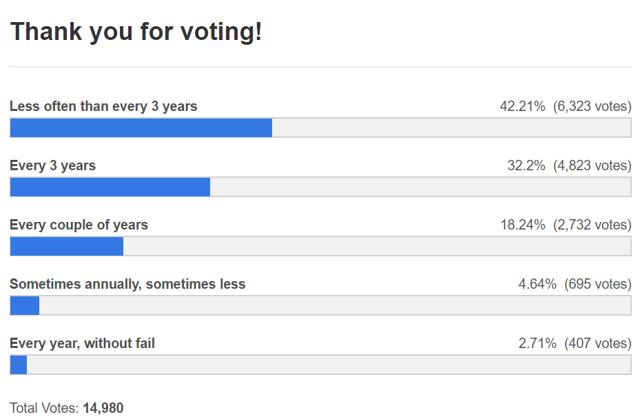This screenshot has height=419, width=640.
Task: Select 'Sometimes annually, sometimes less' label
Action: 127,284
